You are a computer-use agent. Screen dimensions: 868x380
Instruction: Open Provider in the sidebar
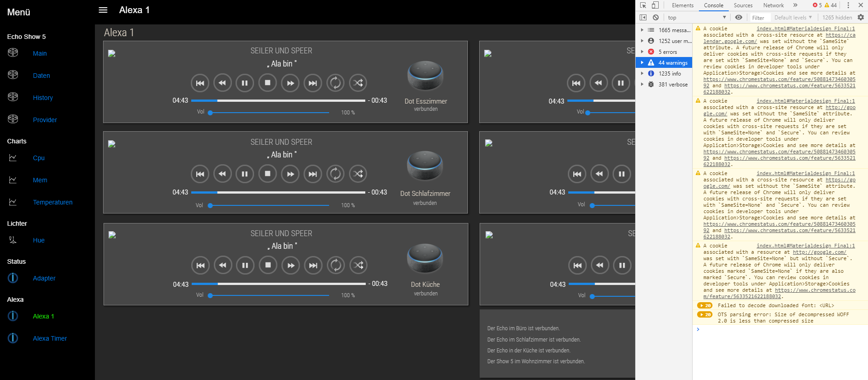coord(45,120)
